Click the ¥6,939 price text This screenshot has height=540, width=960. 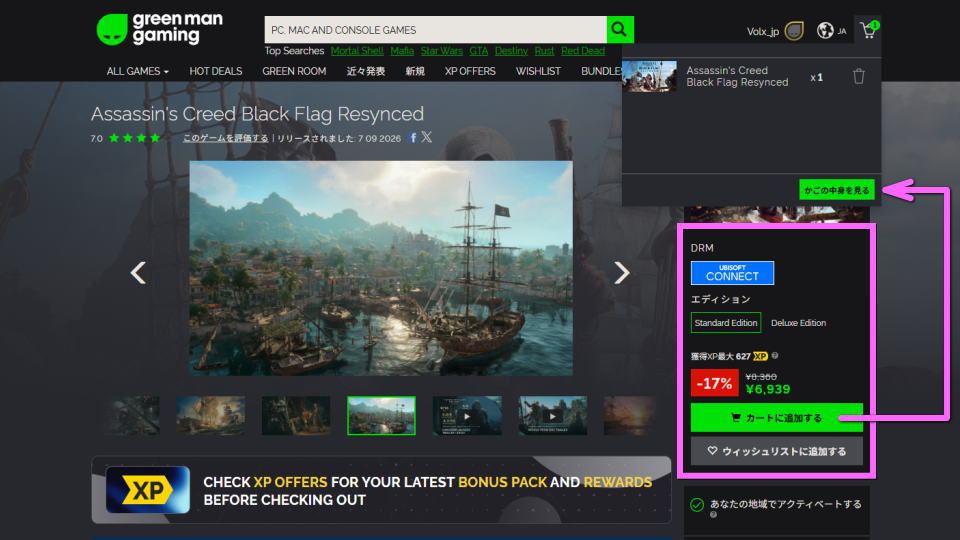(x=768, y=389)
